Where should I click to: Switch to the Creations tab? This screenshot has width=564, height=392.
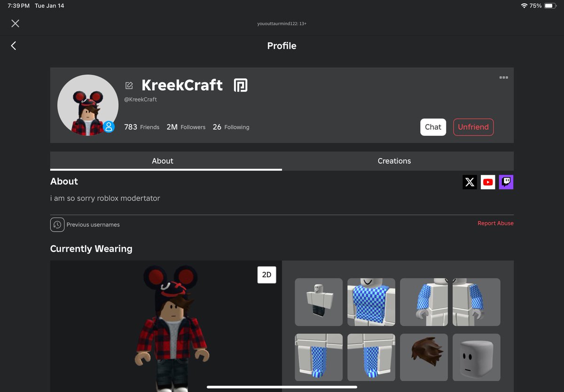398,161
